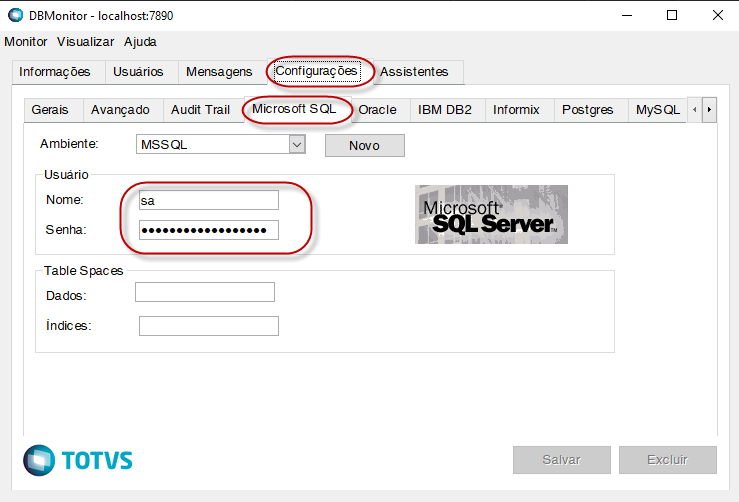Minimize the DBMonitor window
Viewport: 739px width, 502px height.
627,16
